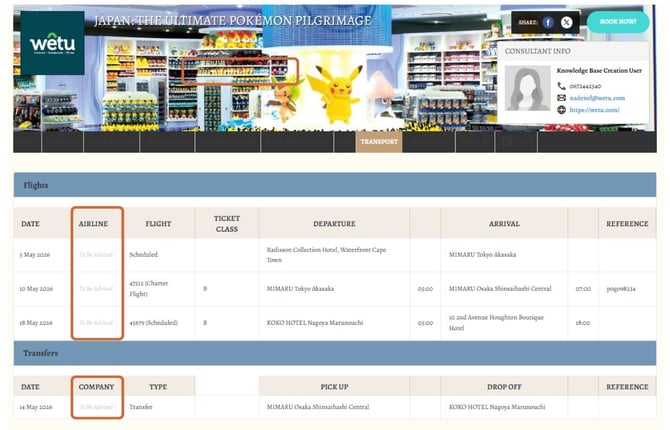
Task: Click the Ticket Class column header
Action: (x=227, y=224)
